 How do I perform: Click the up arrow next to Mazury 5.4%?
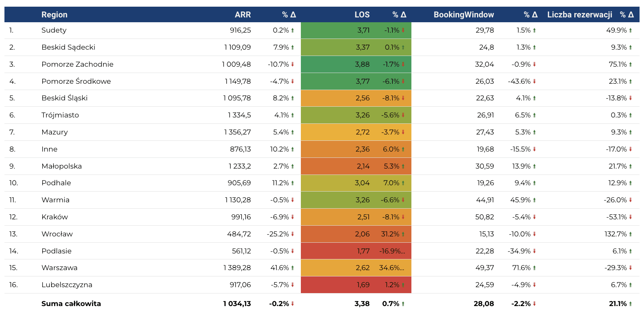point(292,132)
